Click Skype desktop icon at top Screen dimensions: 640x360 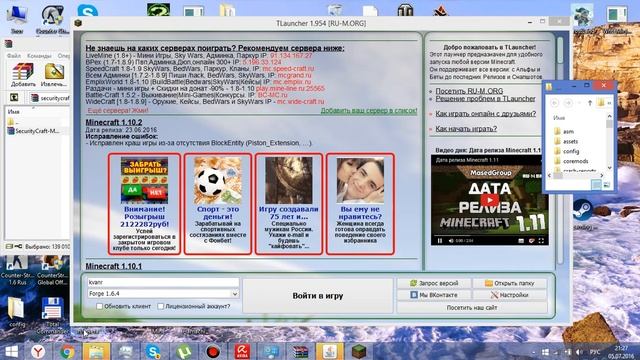(87, 11)
